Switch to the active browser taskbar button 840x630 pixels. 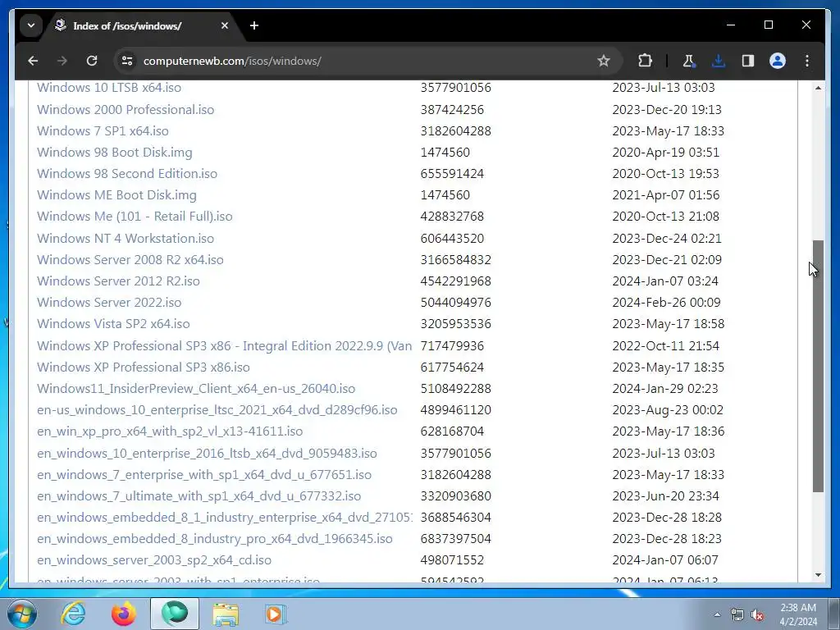[x=175, y=614]
